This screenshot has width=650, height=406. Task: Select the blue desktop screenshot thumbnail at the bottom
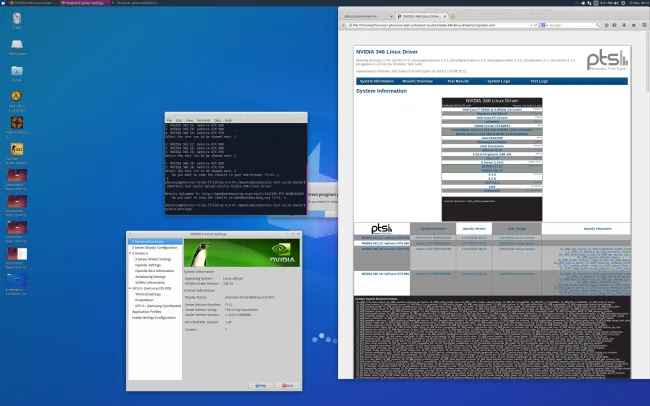point(17,280)
